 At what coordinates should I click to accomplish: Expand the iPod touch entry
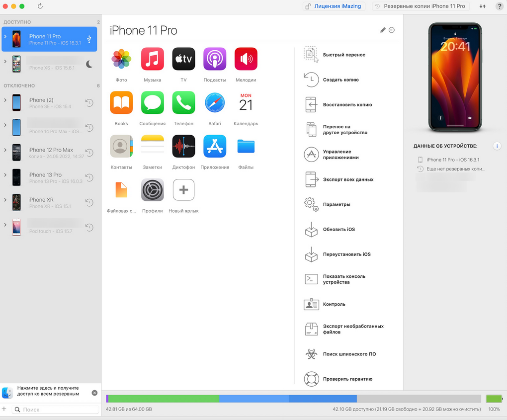pos(5,224)
